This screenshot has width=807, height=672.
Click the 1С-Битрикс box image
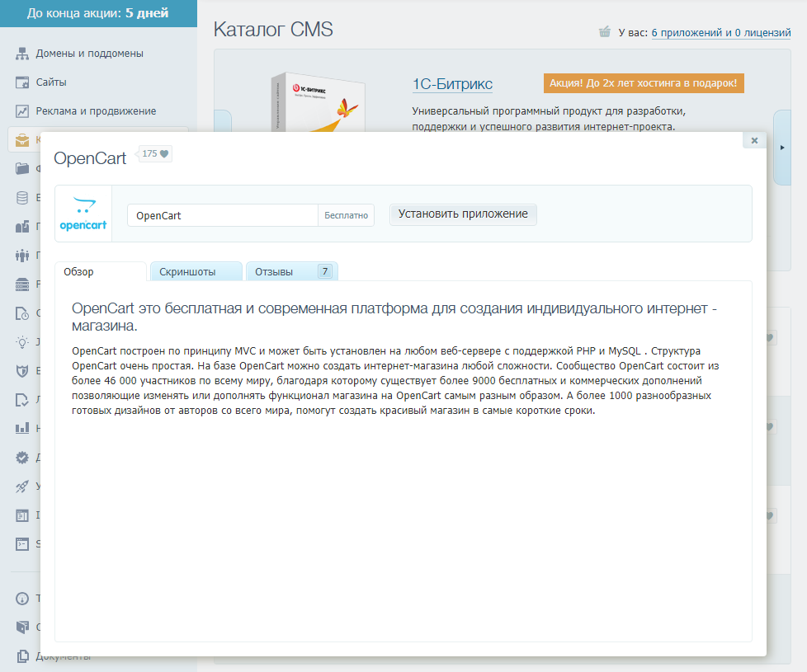pyautogui.click(x=319, y=102)
